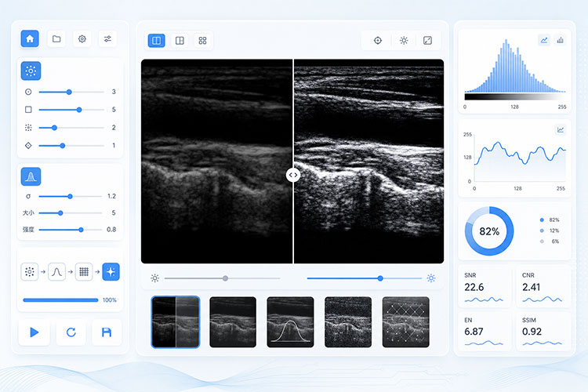The image size is (588, 392).
Task: Run processing with the play button
Action: pyautogui.click(x=34, y=332)
